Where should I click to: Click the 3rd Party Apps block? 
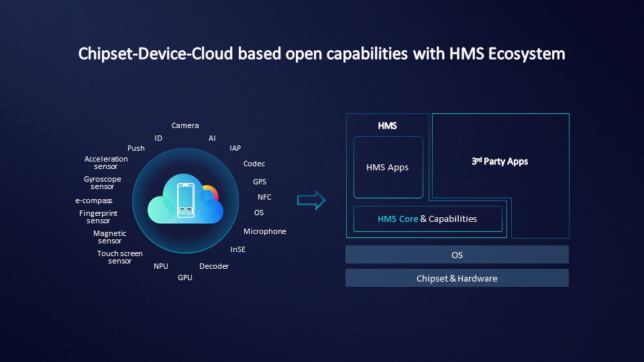tap(500, 162)
